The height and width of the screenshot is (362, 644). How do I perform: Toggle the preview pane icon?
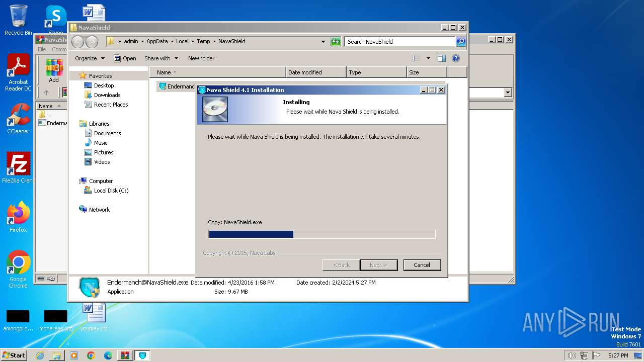click(442, 58)
